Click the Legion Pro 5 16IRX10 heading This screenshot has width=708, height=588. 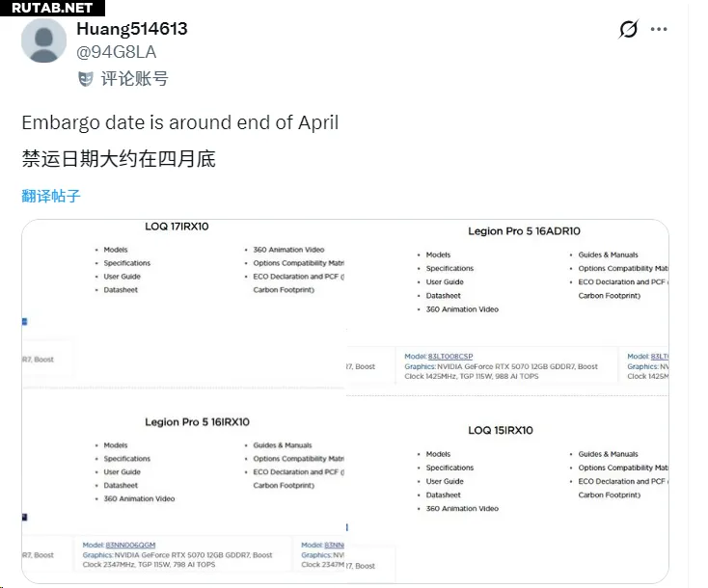point(197,422)
